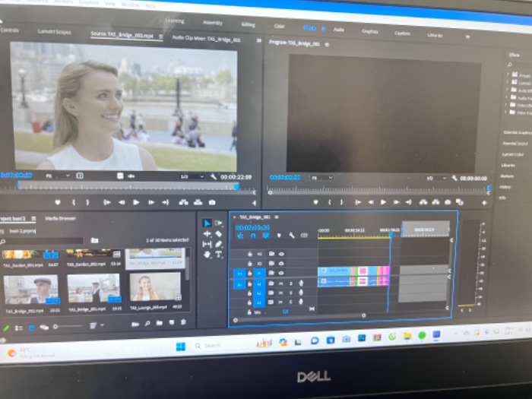The image size is (532, 399).
Task: Select the Slip tool
Action: point(207,244)
